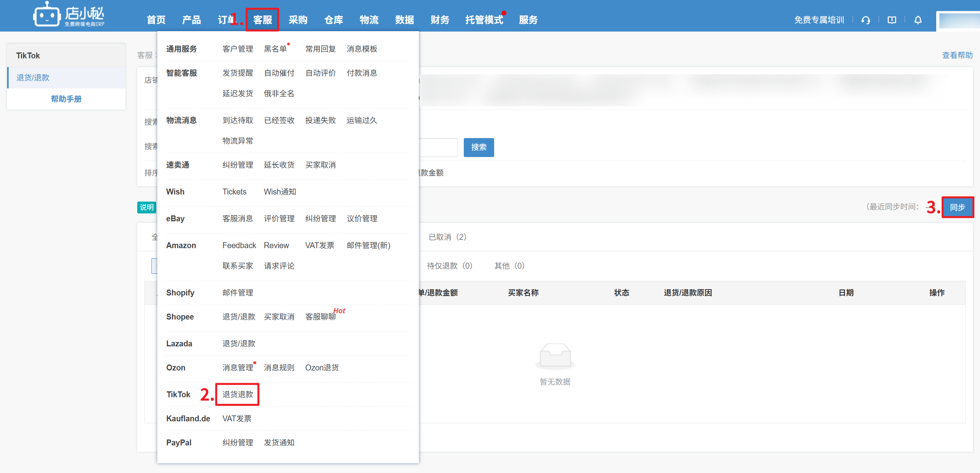Viewport: 980px width, 473px height.
Task: Open the 财务 navigation dropdown
Action: coord(440,20)
